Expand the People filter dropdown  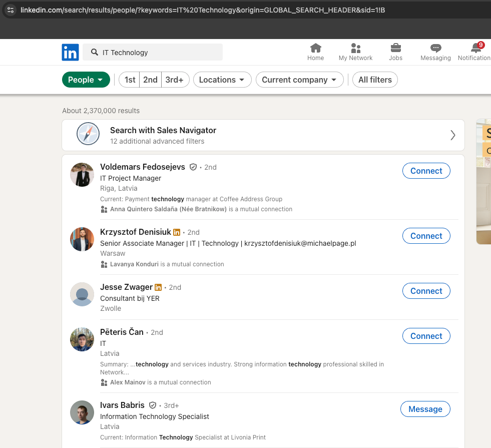86,80
